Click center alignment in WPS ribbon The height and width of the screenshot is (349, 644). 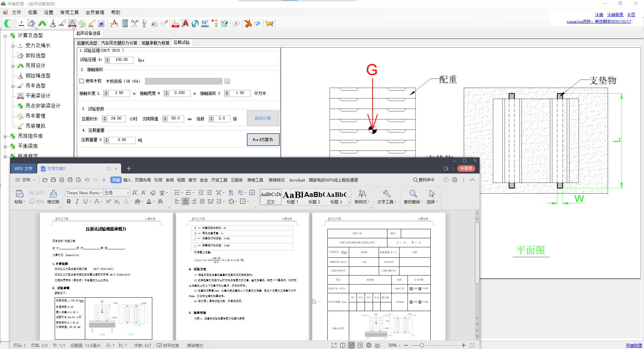tap(185, 201)
